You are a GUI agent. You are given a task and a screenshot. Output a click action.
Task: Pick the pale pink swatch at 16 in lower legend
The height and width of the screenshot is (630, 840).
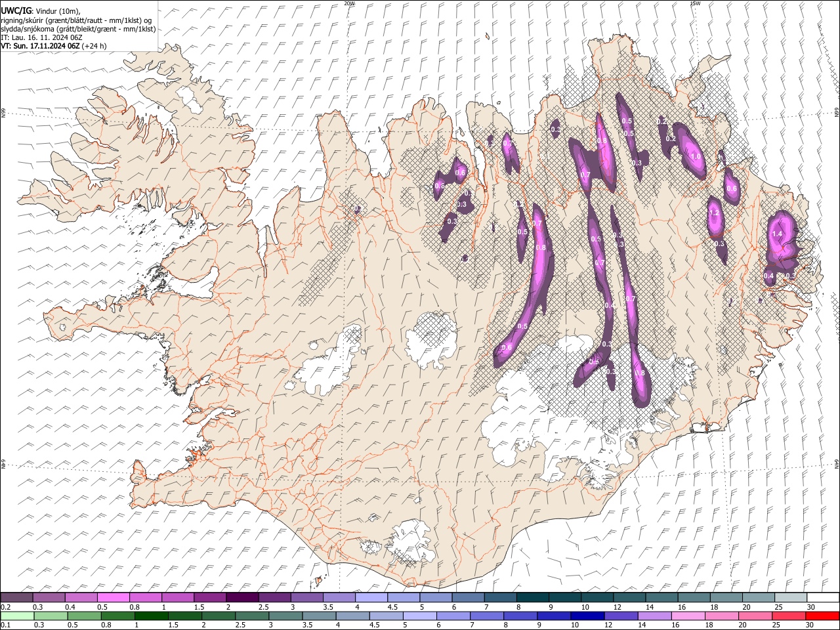click(x=689, y=616)
